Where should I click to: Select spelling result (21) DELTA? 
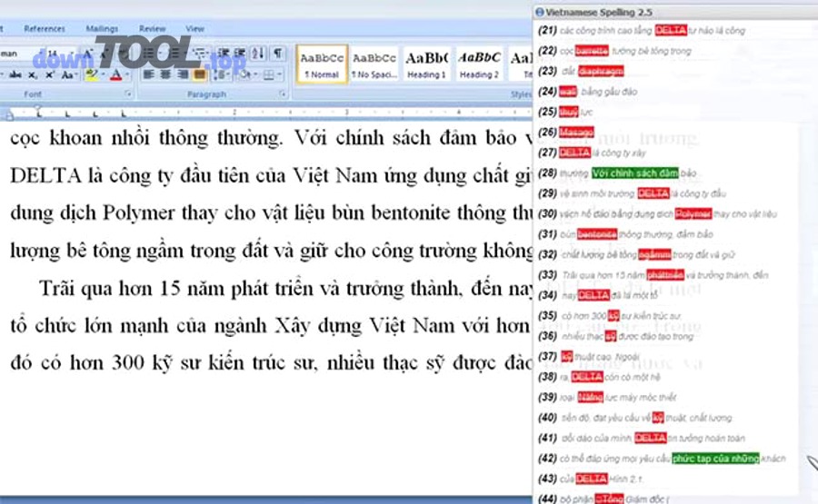coord(671,30)
